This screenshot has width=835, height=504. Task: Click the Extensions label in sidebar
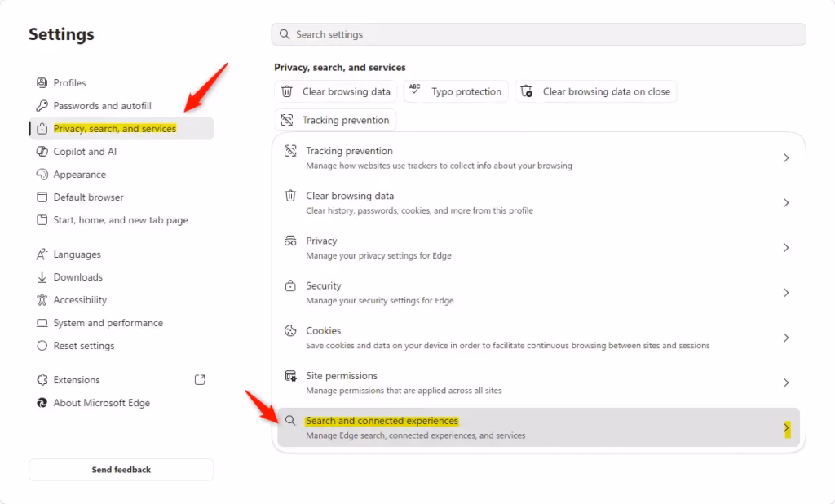point(77,380)
